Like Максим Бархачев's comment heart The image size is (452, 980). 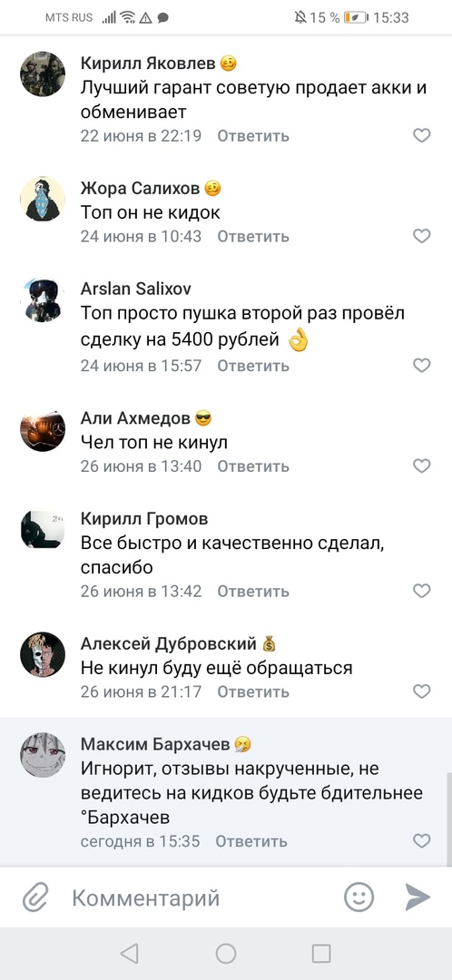click(422, 841)
